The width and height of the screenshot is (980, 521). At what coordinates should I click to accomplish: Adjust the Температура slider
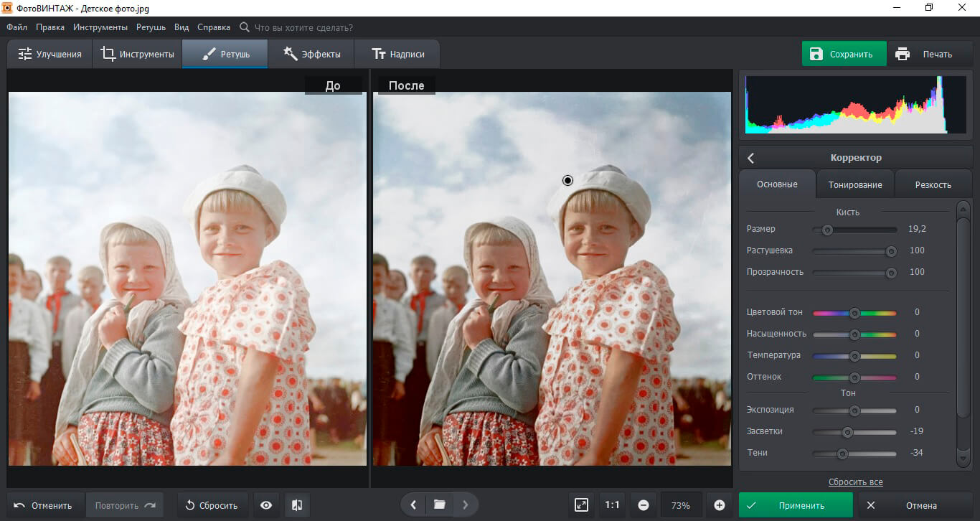[x=854, y=356]
